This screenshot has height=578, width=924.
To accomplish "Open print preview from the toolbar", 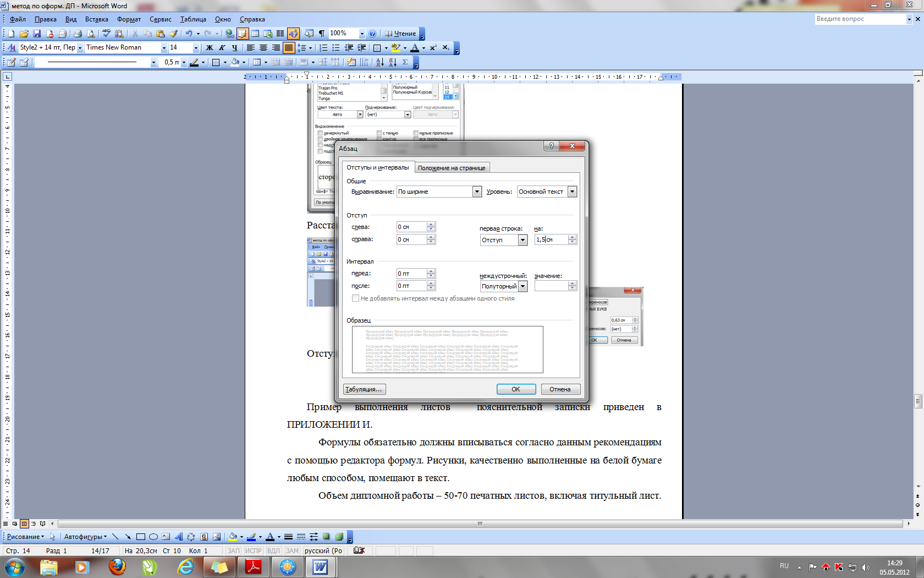I will pyautogui.click(x=91, y=34).
